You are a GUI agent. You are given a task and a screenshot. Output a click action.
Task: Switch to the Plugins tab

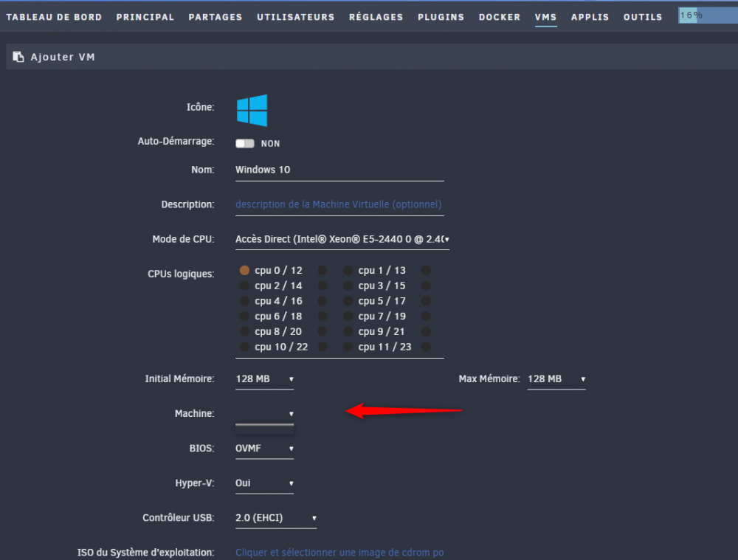pos(441,17)
